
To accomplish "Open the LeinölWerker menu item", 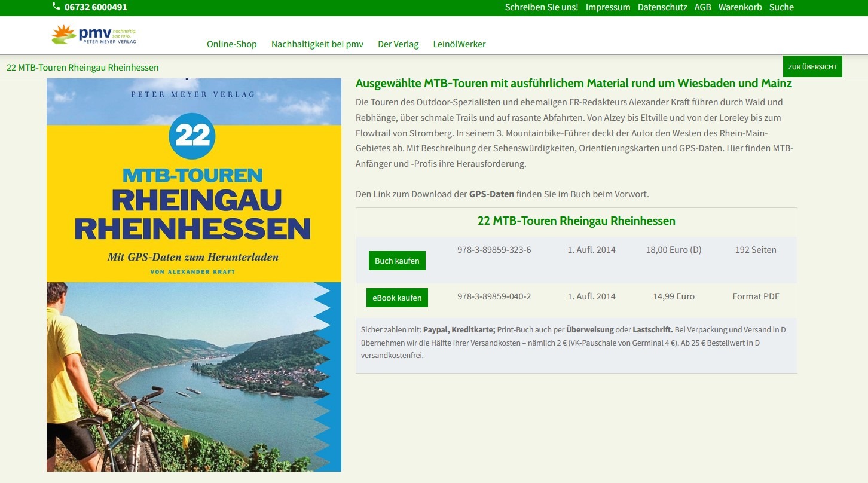I will pyautogui.click(x=459, y=44).
